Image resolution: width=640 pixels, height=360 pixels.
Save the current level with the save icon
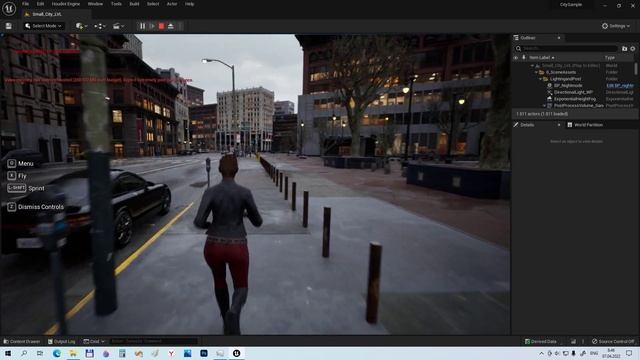[9, 26]
